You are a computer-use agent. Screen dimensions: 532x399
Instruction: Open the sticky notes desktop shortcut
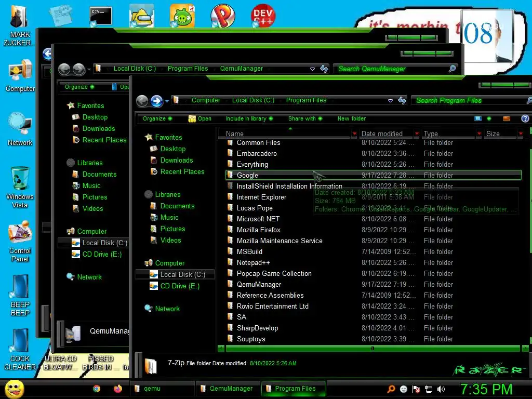coord(61,16)
